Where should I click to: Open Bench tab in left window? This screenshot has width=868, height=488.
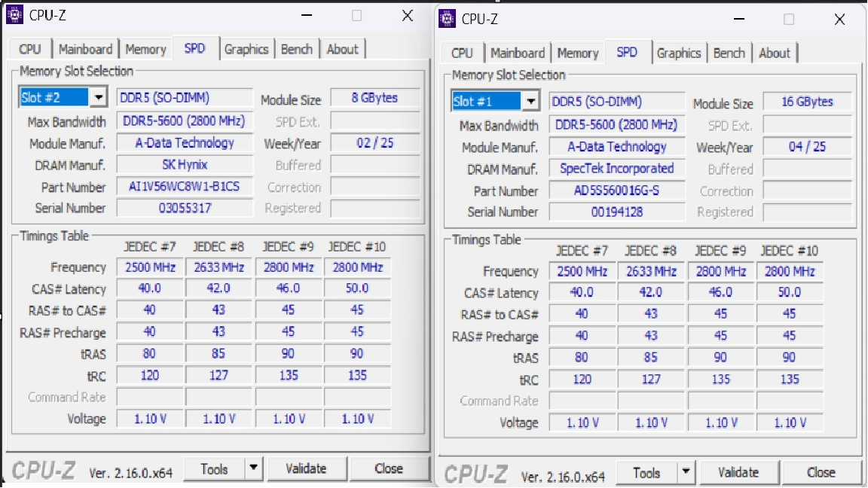pos(297,49)
